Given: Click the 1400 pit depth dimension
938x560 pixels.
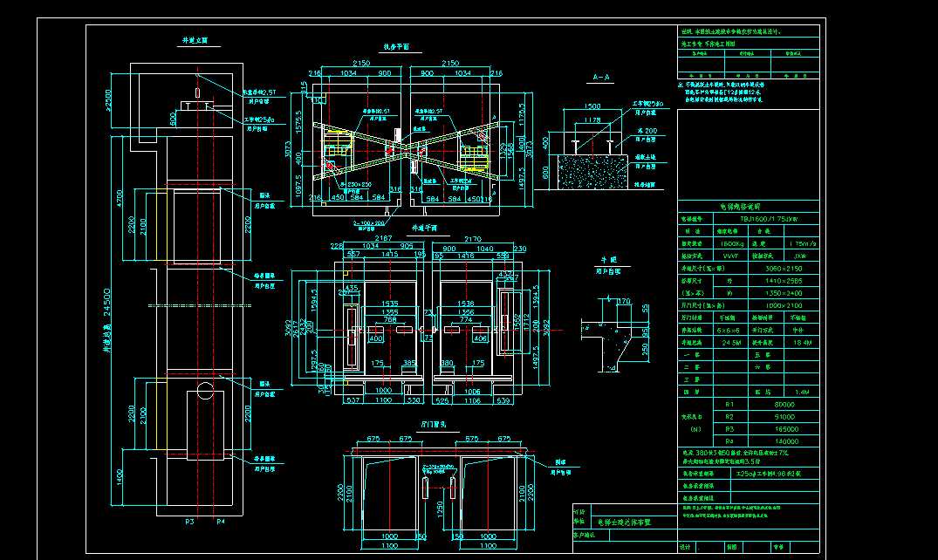Looking at the screenshot, I should click(119, 477).
